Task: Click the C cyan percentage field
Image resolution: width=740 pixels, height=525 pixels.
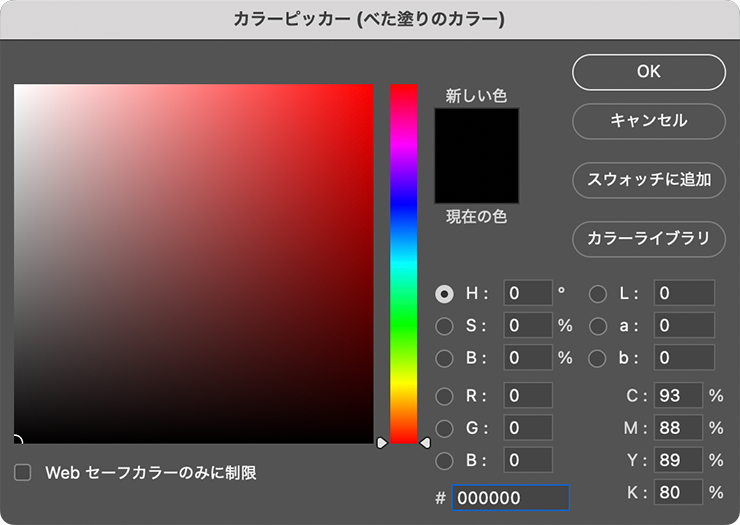Action: 677,396
